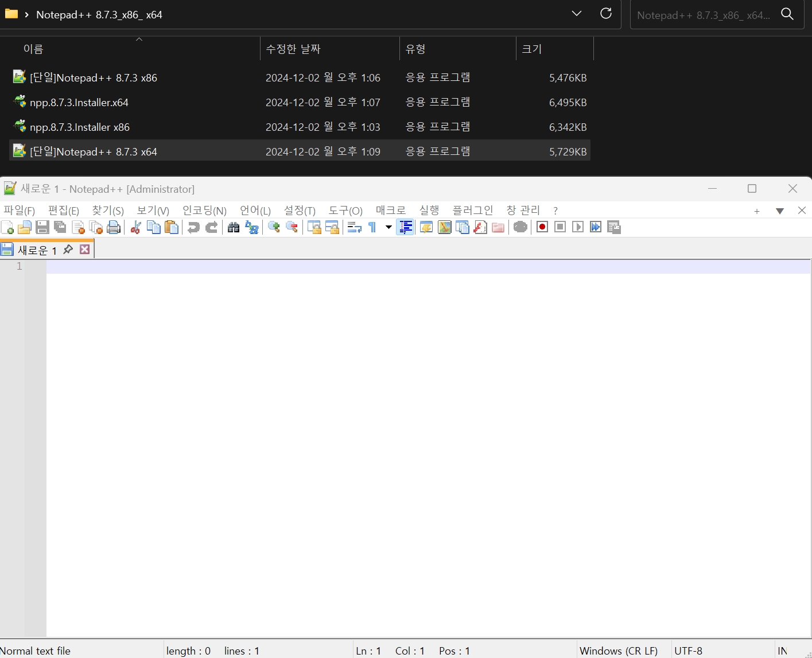Start macro recording with red dot icon

click(542, 227)
